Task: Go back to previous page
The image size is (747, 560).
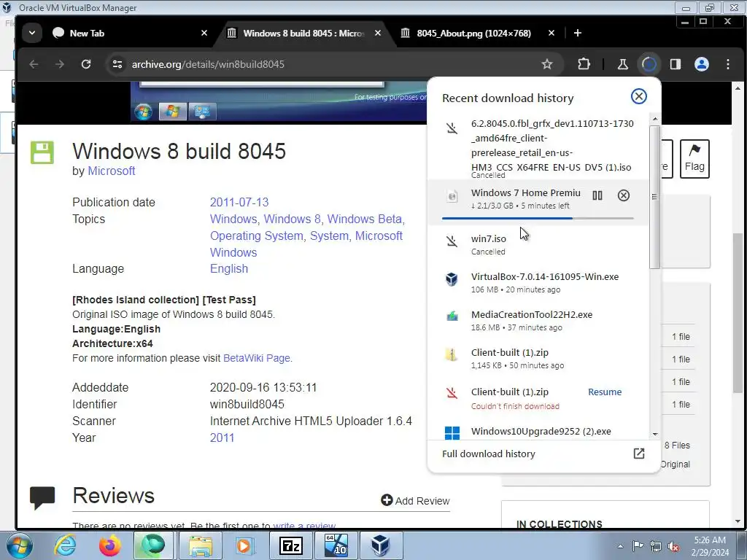Action: tap(34, 64)
